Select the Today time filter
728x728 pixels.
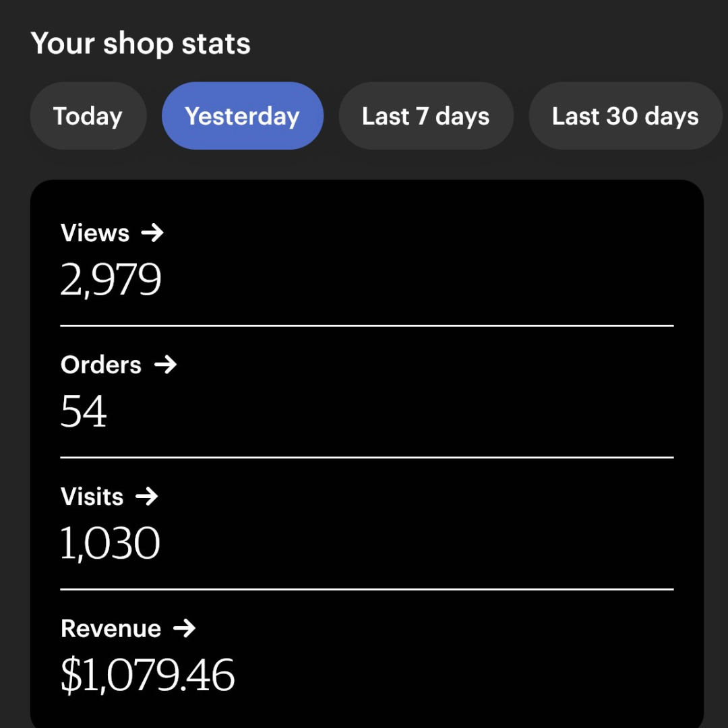(x=88, y=116)
